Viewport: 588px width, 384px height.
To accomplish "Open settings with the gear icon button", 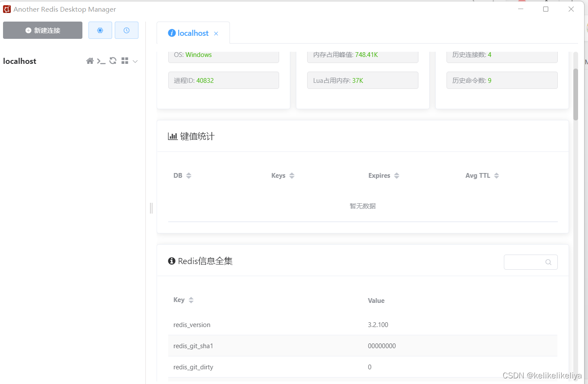I will [100, 30].
